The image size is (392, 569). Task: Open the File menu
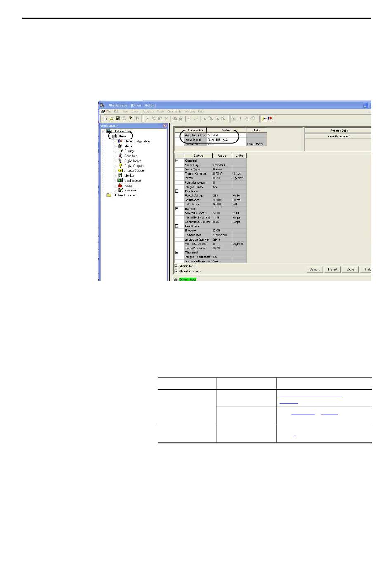109,111
